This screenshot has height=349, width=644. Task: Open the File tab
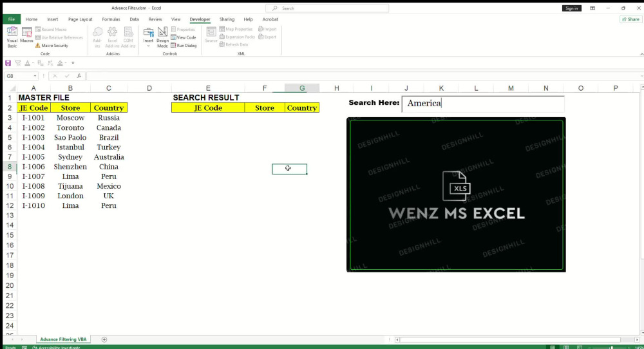click(12, 19)
